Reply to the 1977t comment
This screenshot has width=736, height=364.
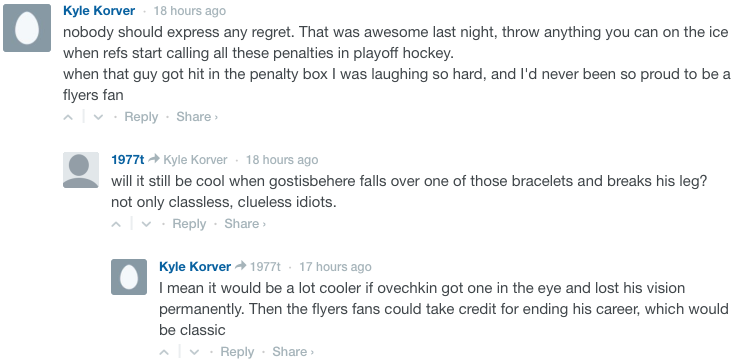coord(189,224)
